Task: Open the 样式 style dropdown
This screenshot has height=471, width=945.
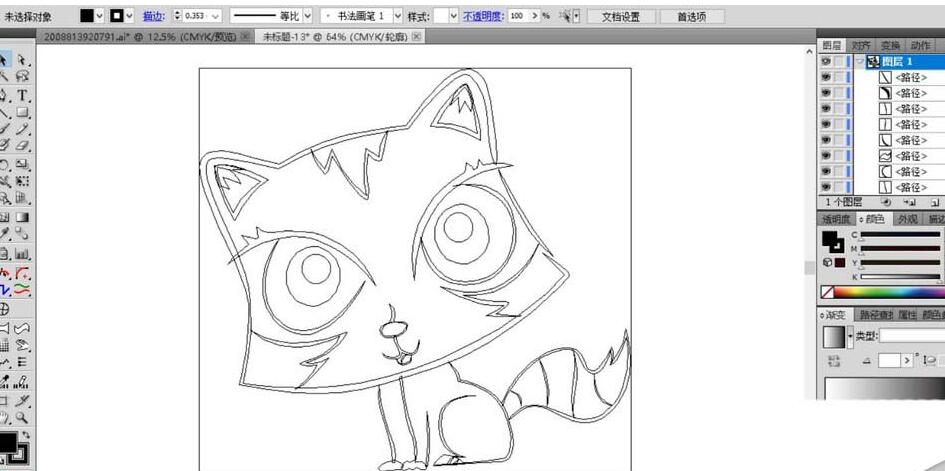Action: coord(454,16)
